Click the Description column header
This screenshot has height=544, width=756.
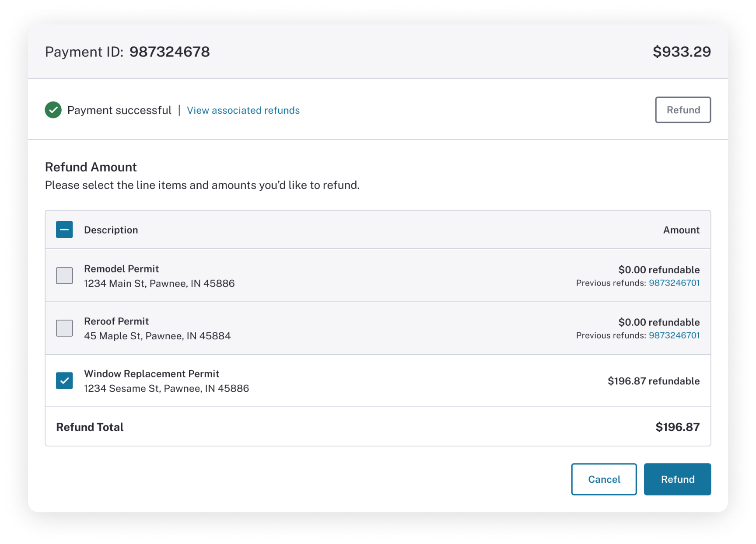click(x=111, y=230)
